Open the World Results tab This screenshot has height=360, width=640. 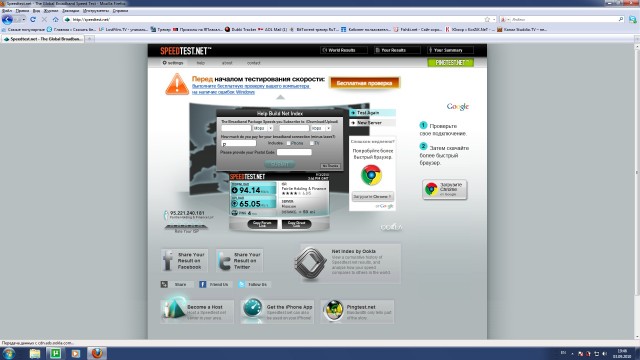pos(344,50)
